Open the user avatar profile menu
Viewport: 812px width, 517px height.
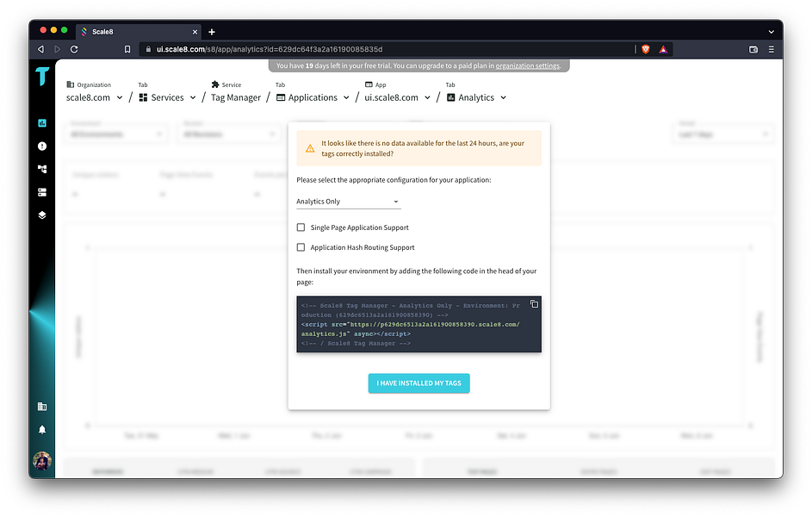click(x=42, y=460)
